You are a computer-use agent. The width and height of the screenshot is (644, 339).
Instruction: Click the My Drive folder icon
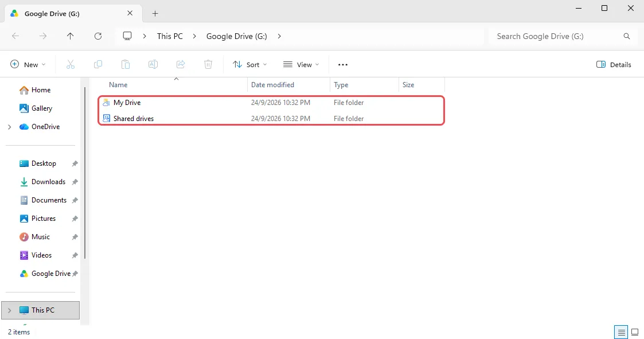[106, 102]
